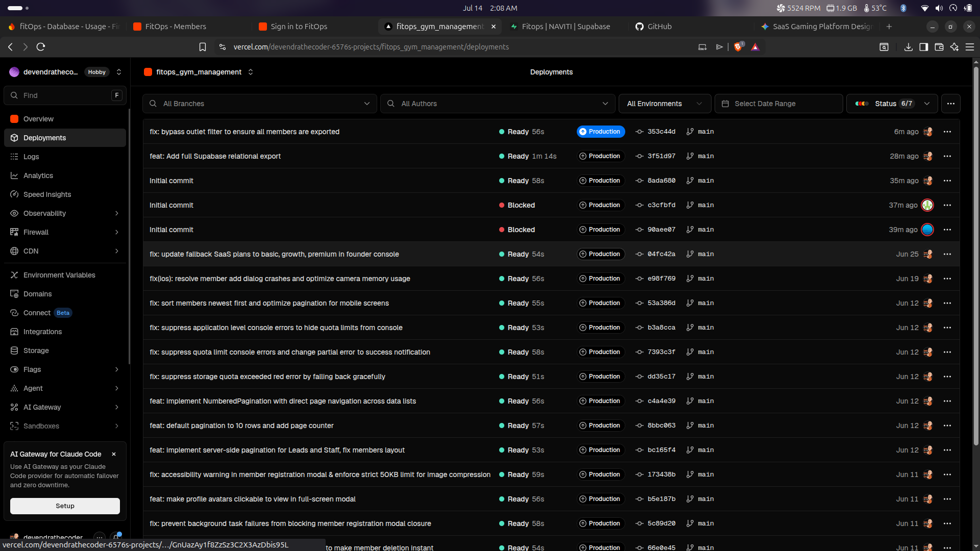Switch to SaaS Gaming Platform Design tab
Viewport: 980px width, 551px height.
tap(817, 27)
